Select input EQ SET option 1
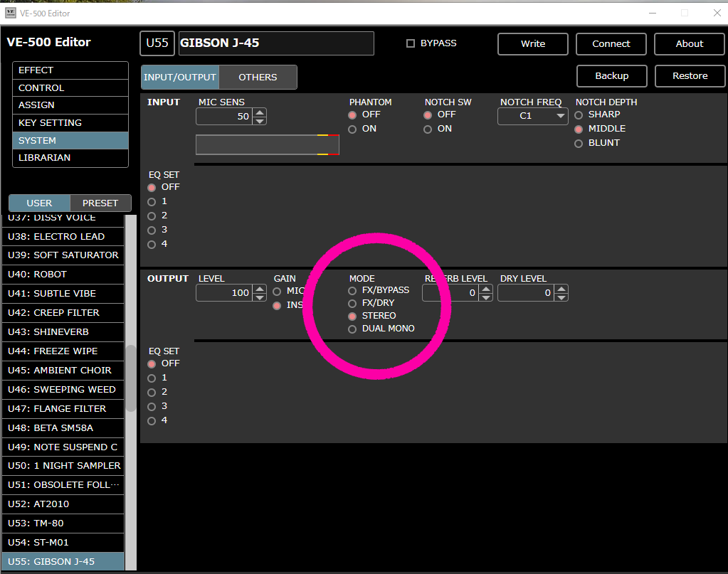 [x=152, y=202]
